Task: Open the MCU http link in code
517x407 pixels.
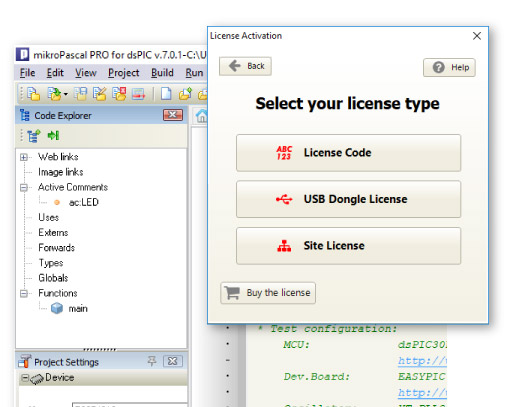Action: pos(422,360)
